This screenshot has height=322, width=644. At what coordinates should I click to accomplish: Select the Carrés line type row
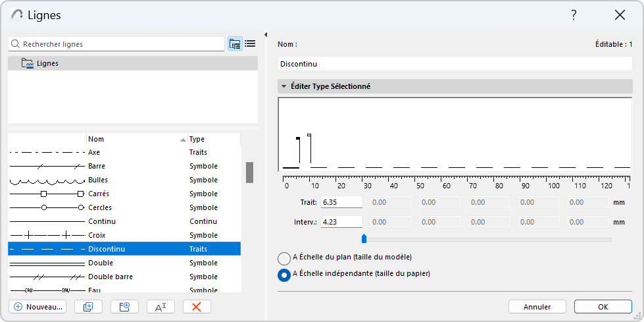(124, 194)
